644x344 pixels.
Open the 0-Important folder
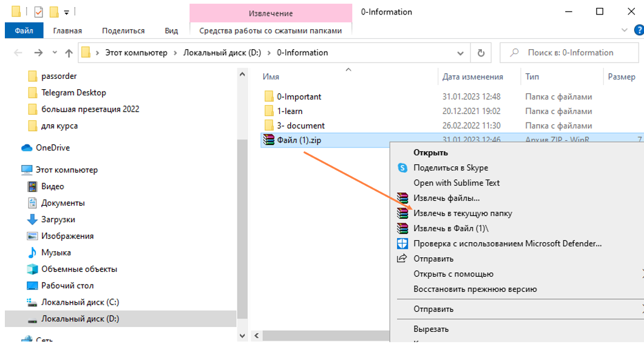(299, 96)
